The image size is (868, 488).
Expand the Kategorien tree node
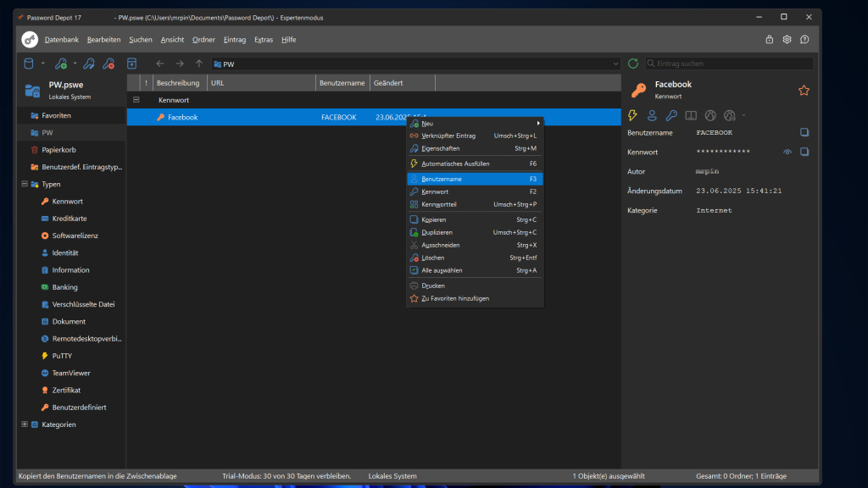24,424
